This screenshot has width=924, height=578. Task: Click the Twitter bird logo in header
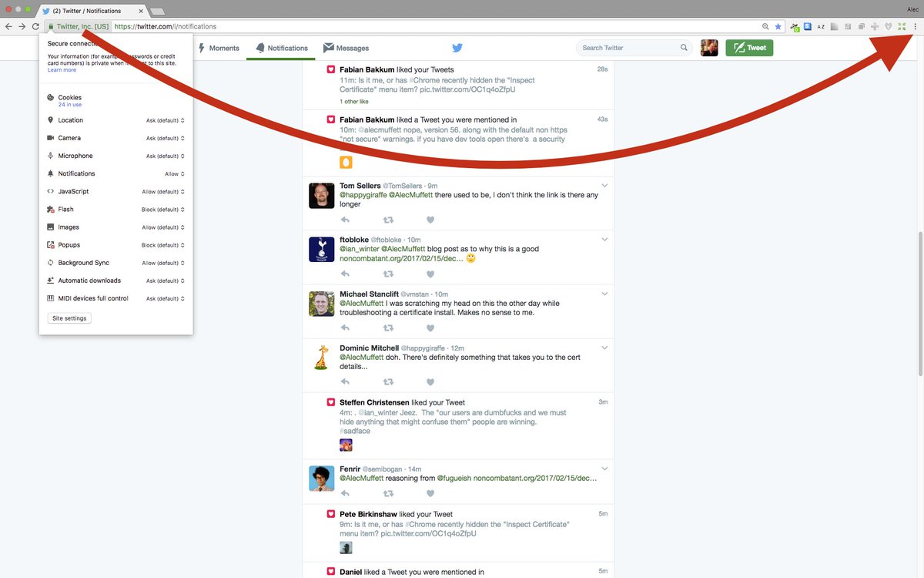pyautogui.click(x=457, y=48)
